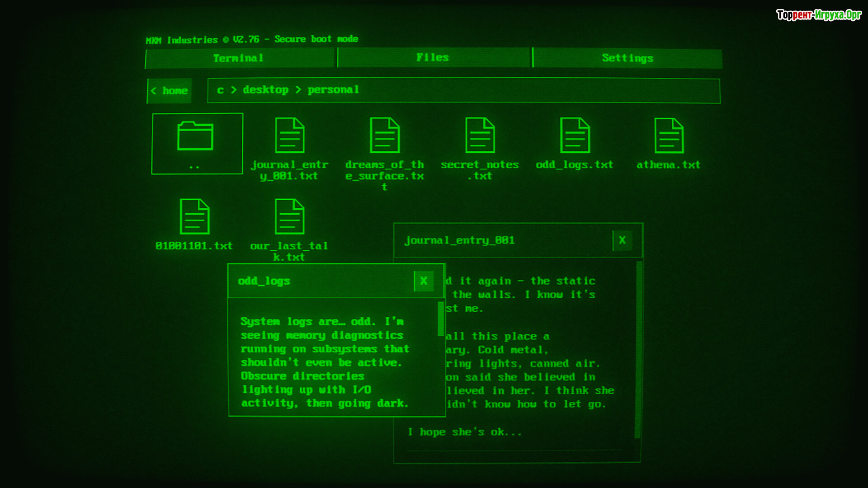Open journal_entry_001.txt file icon
This screenshot has height=488, width=868.
pos(290,136)
